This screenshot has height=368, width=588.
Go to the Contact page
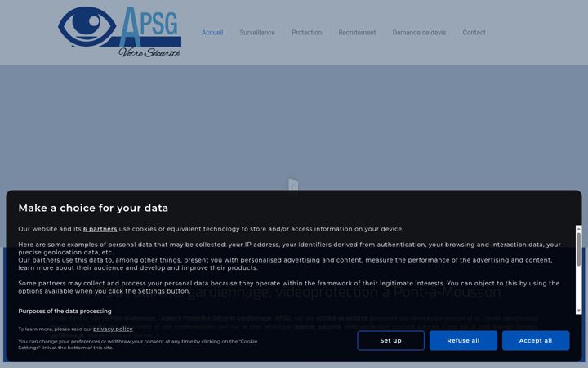pos(474,33)
